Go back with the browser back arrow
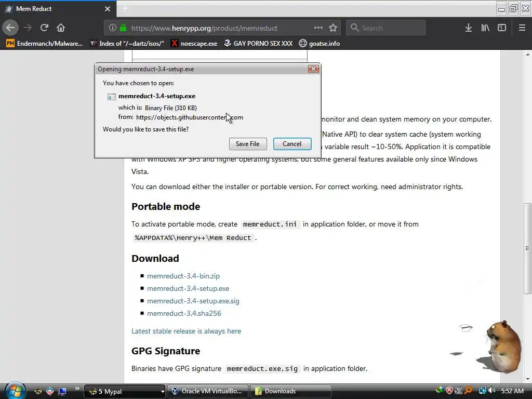The height and width of the screenshot is (399, 532). pos(10,28)
